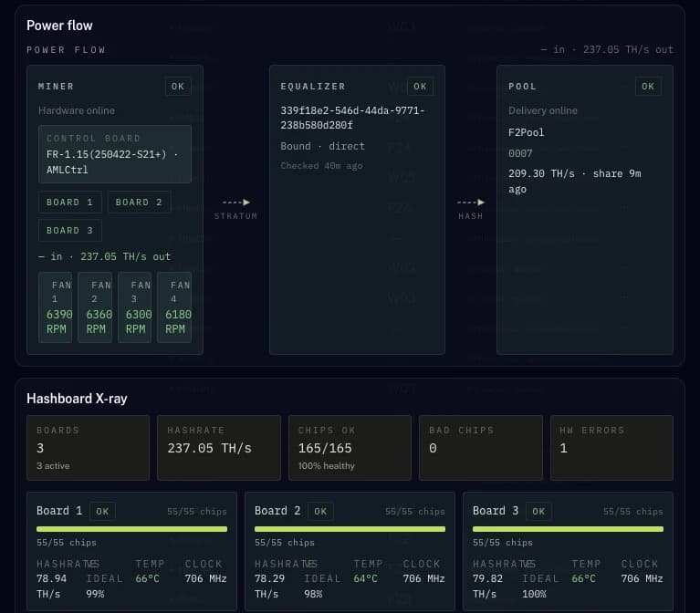This screenshot has width=700, height=613.
Task: Click Board 1 clock 706 MHz
Action: click(x=206, y=578)
